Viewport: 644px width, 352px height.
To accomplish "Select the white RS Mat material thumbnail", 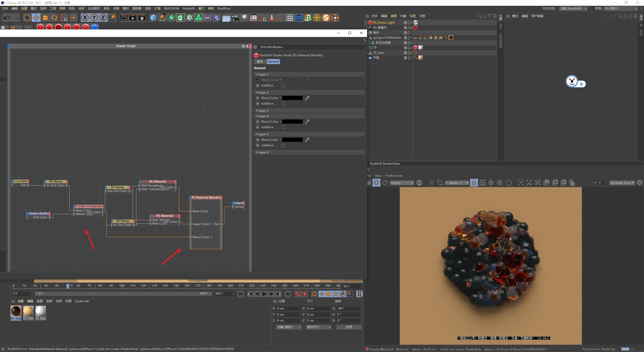I will tap(41, 311).
